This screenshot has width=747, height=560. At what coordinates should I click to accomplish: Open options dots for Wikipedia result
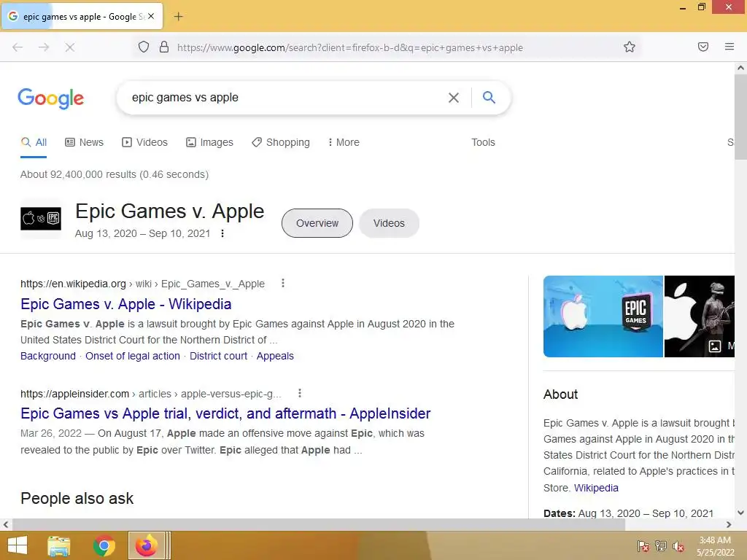click(283, 284)
